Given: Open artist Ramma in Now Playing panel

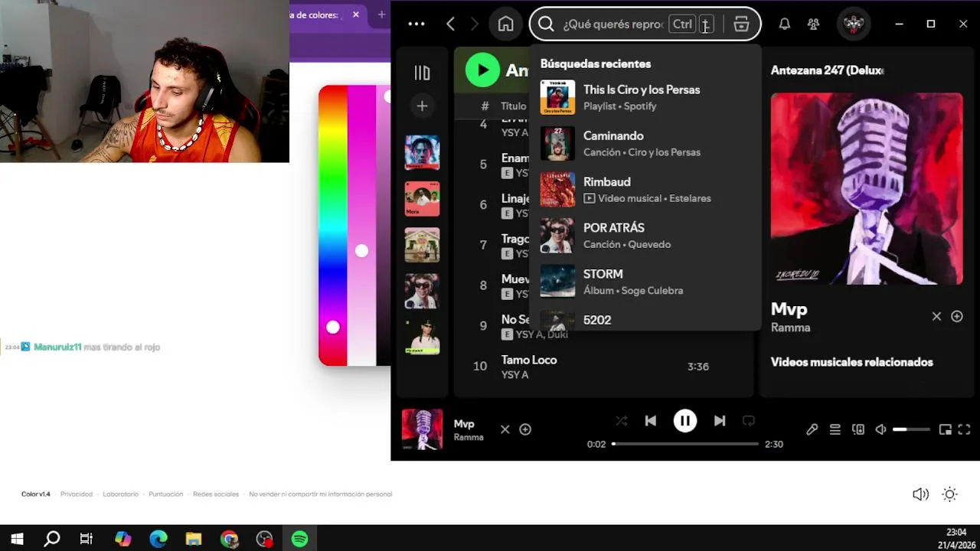Looking at the screenshot, I should [x=790, y=328].
